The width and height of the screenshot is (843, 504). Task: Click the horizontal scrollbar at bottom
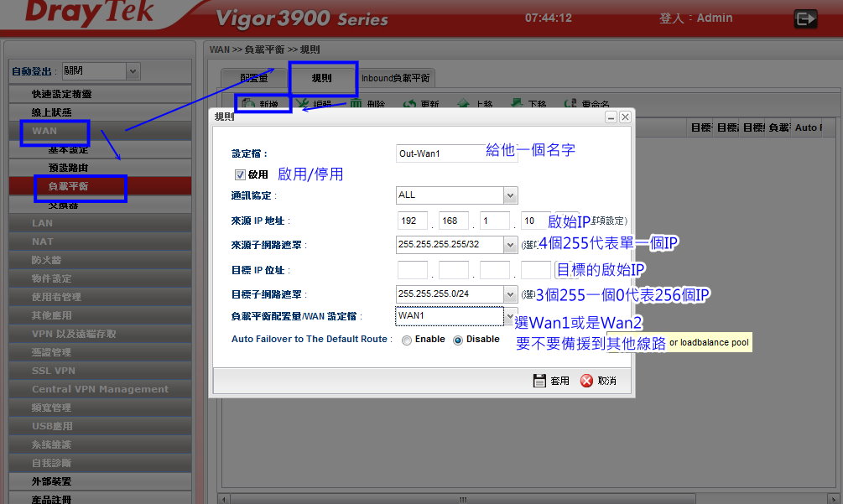[x=463, y=499]
